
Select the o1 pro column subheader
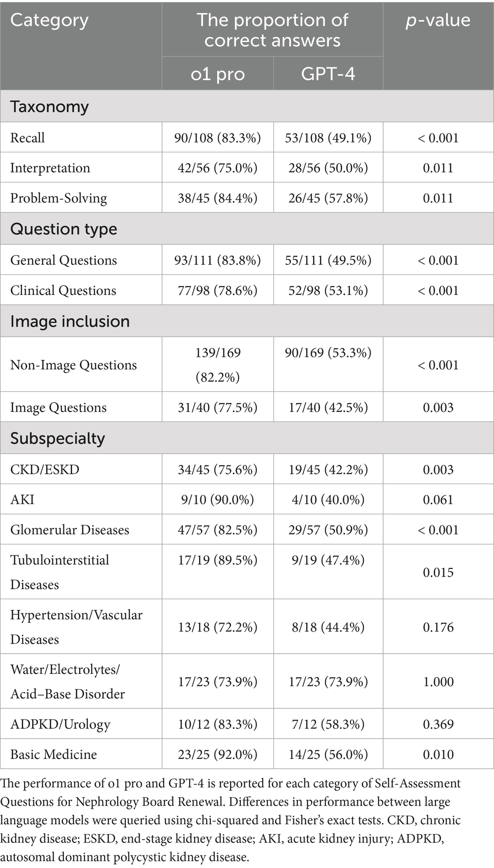(x=218, y=74)
